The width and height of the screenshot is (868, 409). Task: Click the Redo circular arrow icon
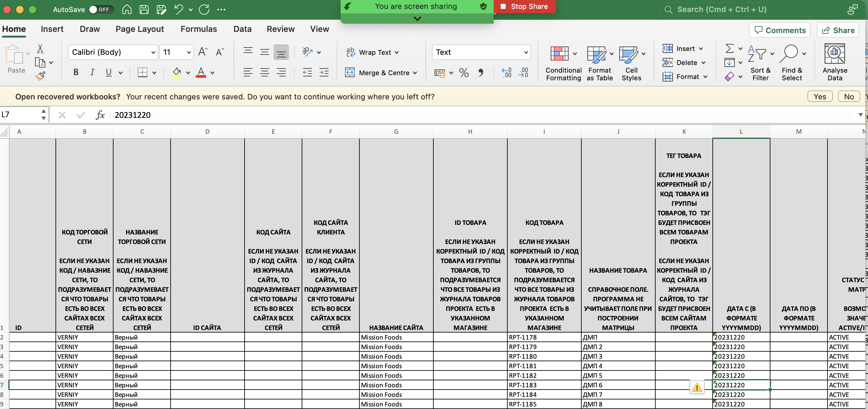click(x=204, y=10)
